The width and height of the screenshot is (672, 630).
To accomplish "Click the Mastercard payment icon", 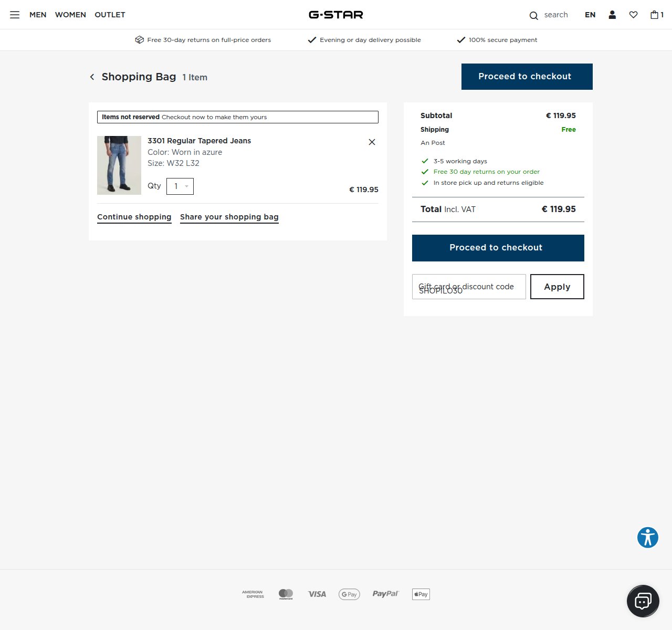I will (x=286, y=594).
